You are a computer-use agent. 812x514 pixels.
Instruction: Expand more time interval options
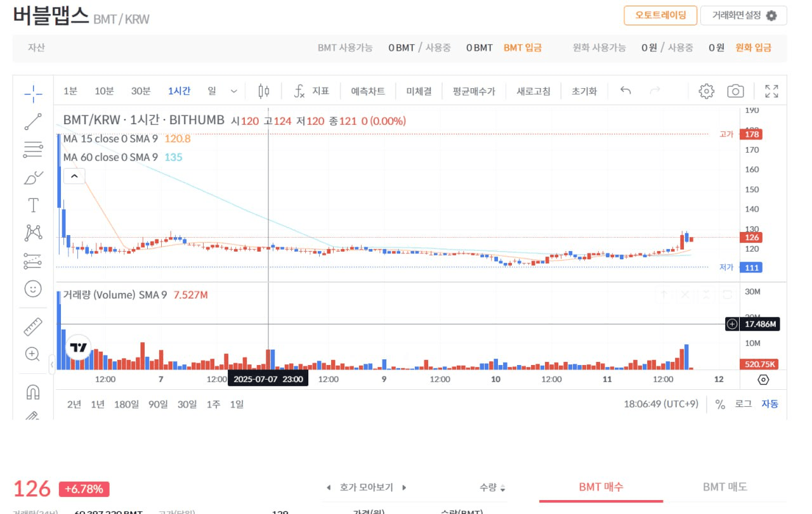pyautogui.click(x=233, y=91)
